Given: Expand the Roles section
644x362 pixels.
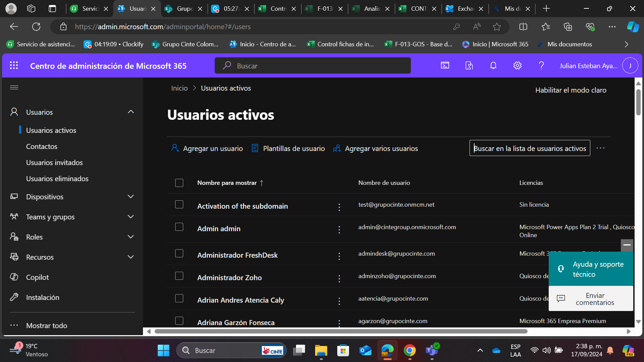Looking at the screenshot, I should point(131,237).
